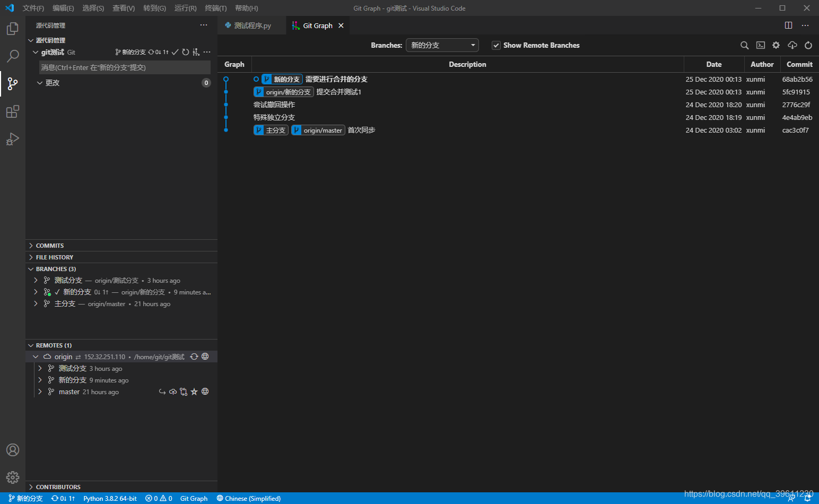The height and width of the screenshot is (504, 819).
Task: Click the 主分支 branch label in graph
Action: click(x=271, y=130)
